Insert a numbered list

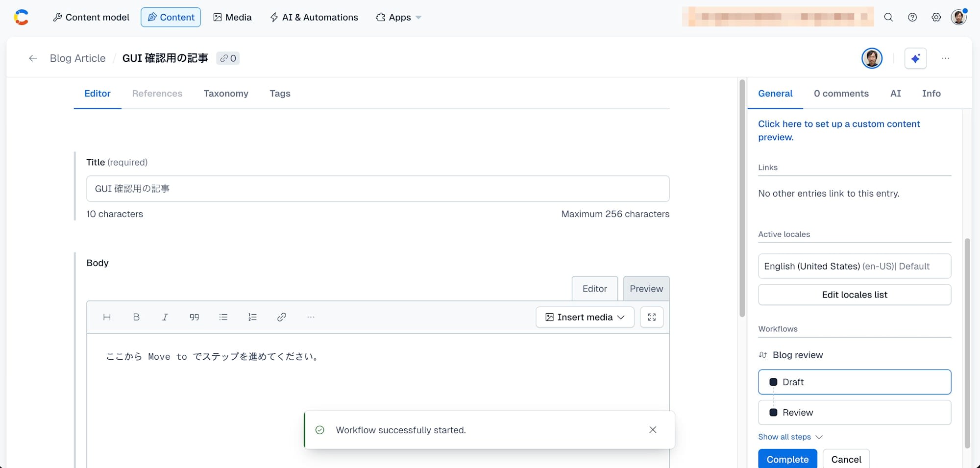pyautogui.click(x=252, y=317)
